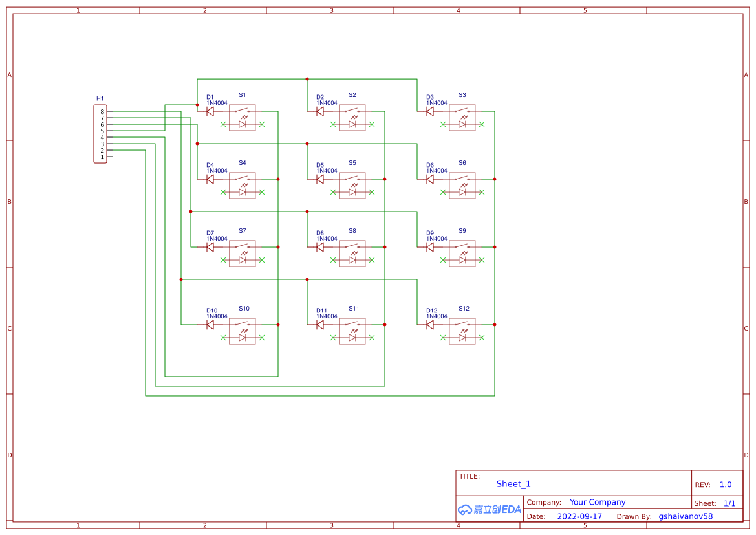This screenshot has width=756, height=535.
Task: Click the S1 switch component
Action: [243, 118]
